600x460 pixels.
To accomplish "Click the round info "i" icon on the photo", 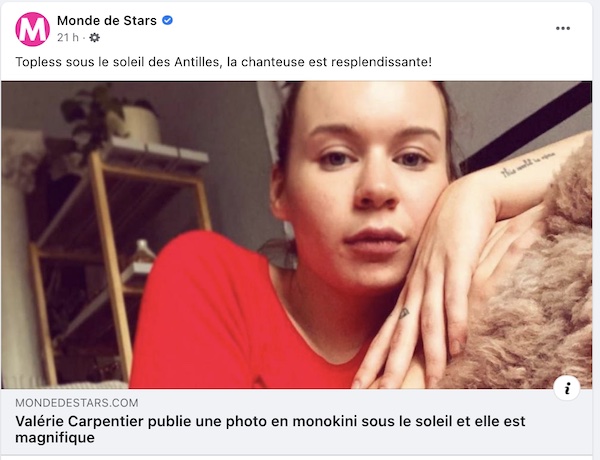I will pyautogui.click(x=567, y=388).
